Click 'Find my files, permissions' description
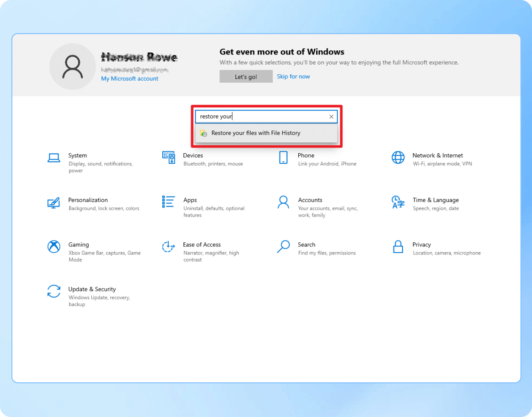The height and width of the screenshot is (417, 532). click(x=327, y=253)
